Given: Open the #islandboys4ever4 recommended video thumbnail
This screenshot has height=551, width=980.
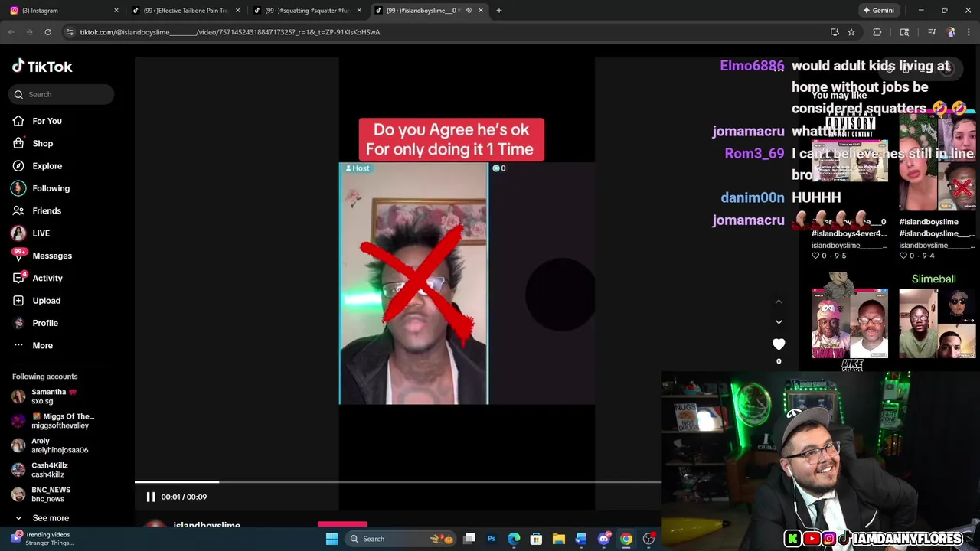Looking at the screenshot, I should pos(849,162).
